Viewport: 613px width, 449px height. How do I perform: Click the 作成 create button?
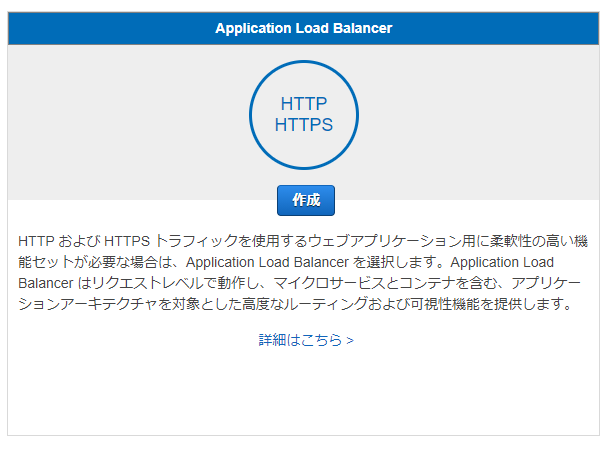coord(306,200)
